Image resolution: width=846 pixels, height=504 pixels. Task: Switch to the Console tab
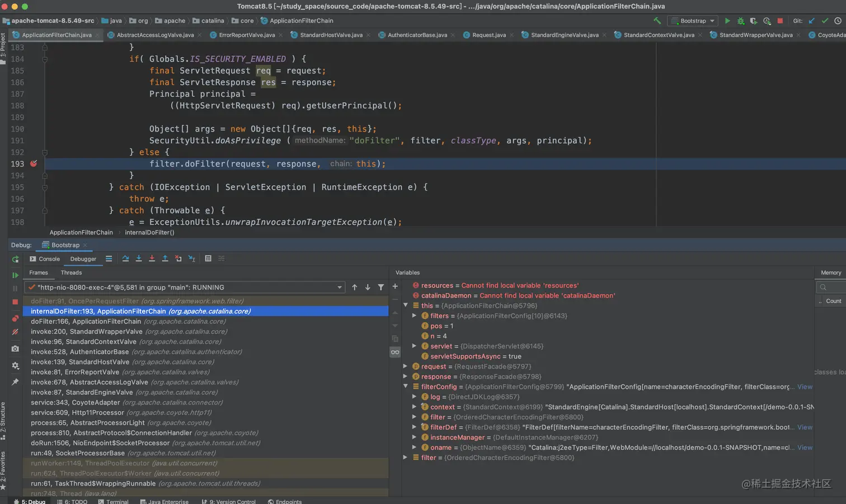(45, 259)
